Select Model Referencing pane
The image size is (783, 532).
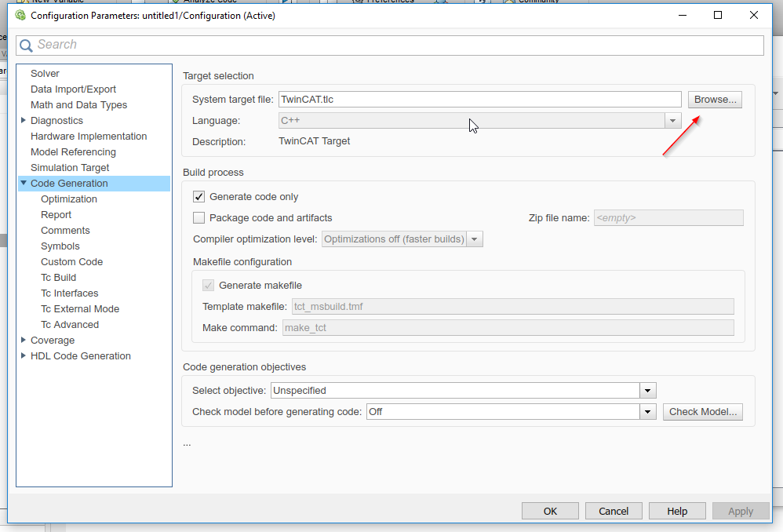pyautogui.click(x=73, y=152)
